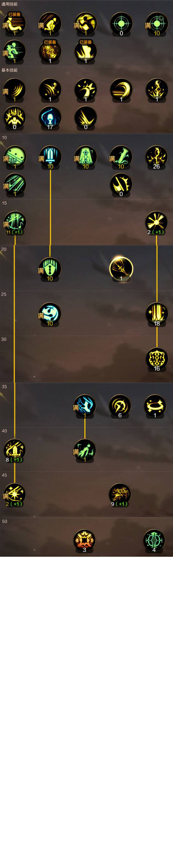Viewport: 173px width, 868px height.
Task: Click the 基本技能 section heading
Action: click(x=9, y=70)
